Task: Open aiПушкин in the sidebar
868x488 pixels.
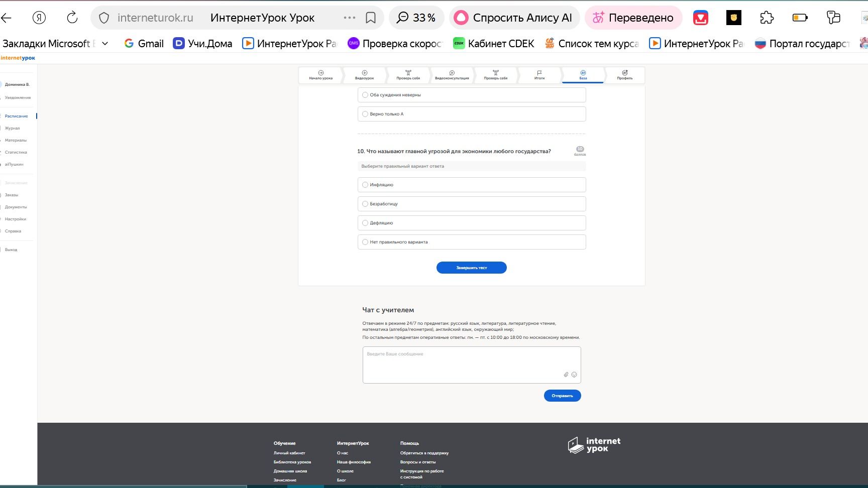Action: [14, 164]
